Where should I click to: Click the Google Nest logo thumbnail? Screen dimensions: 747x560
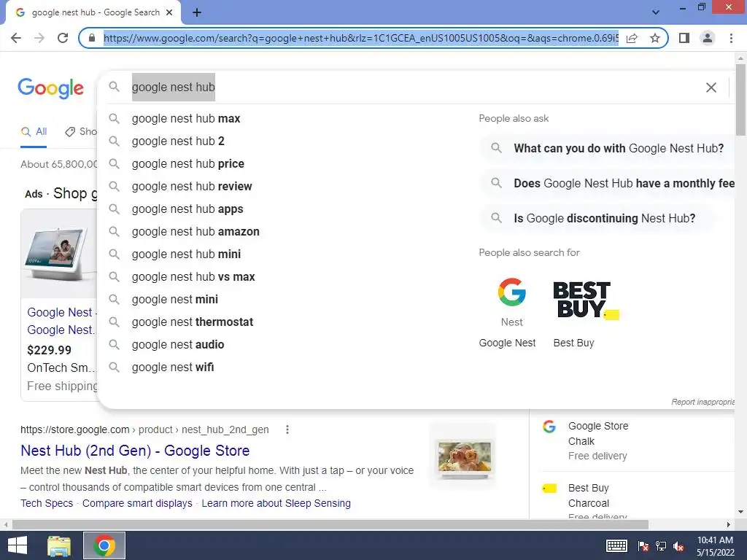[x=511, y=302]
